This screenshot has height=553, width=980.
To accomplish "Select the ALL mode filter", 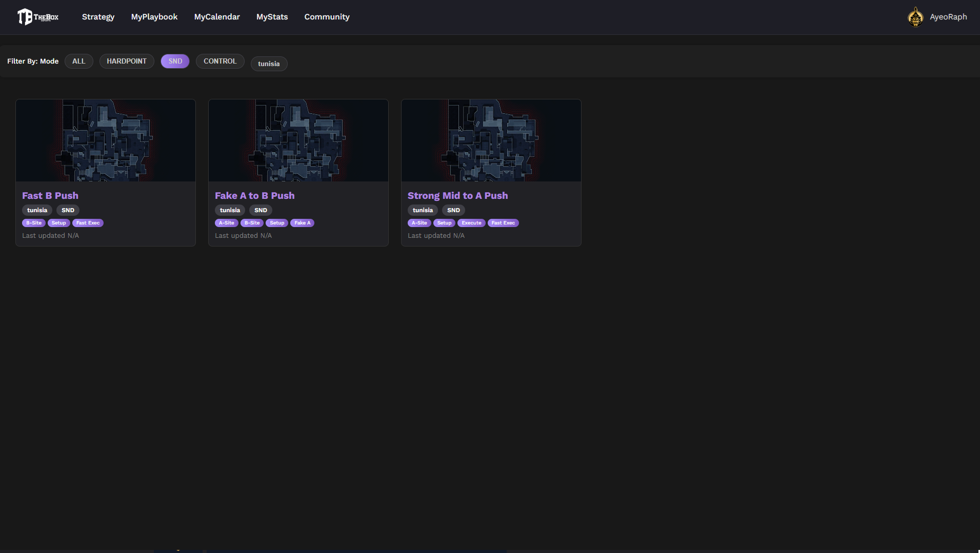I will (78, 61).
